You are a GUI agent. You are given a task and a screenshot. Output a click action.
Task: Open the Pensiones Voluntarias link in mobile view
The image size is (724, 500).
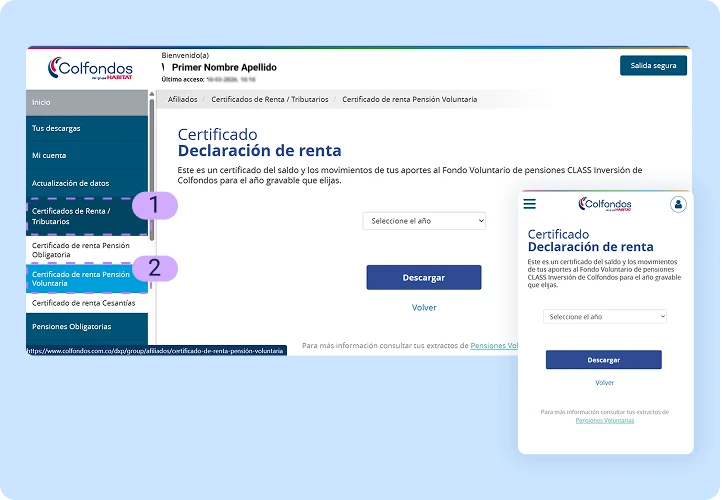604,420
